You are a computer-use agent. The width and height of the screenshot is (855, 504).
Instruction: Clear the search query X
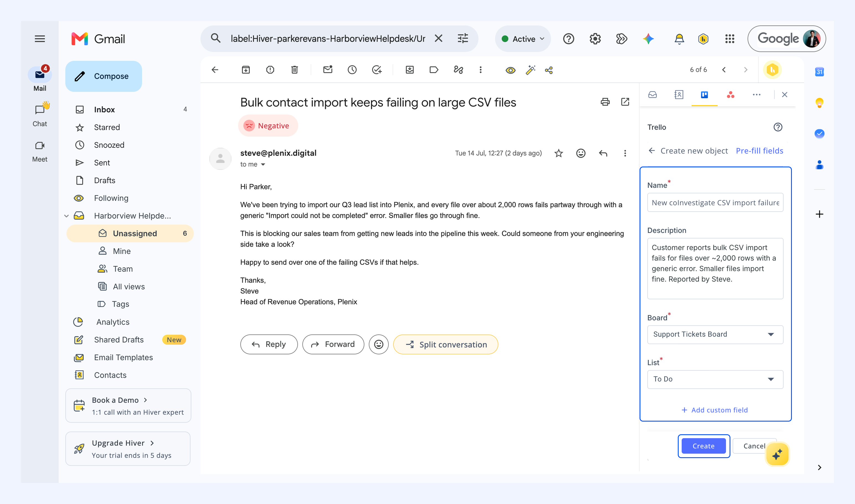(439, 38)
